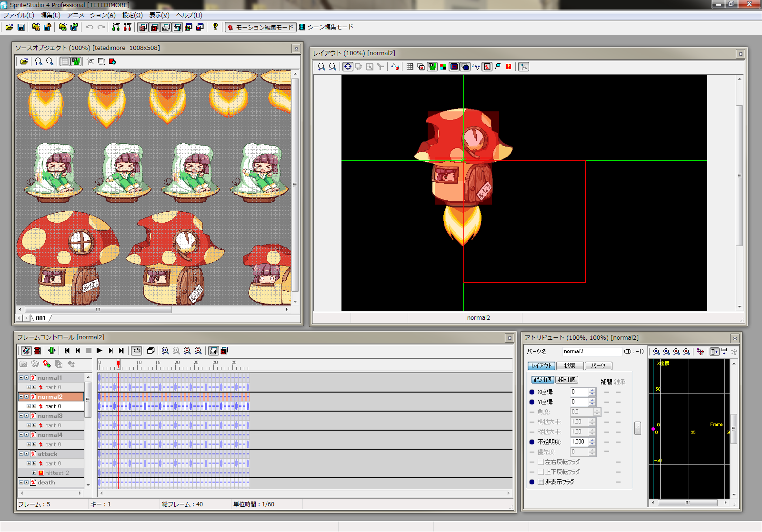The height and width of the screenshot is (532, 762).
Task: Click the Layout panel vertical scrollbar
Action: [x=740, y=175]
